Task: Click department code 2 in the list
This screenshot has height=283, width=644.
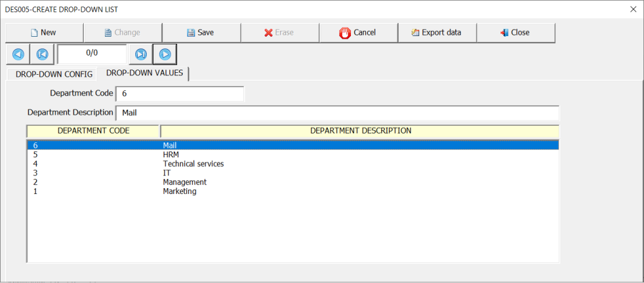Action: tap(35, 182)
